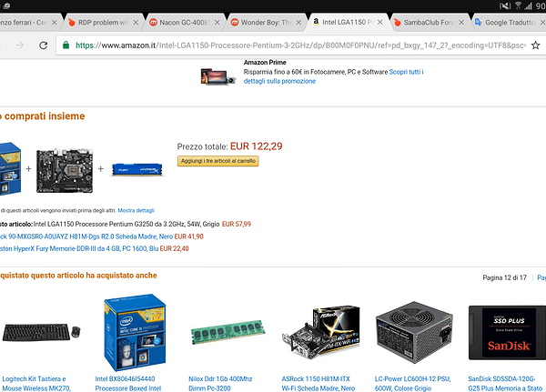Viewport: 546px width, 392px height.
Task: Click the green secure padlock icon
Action: [66, 45]
